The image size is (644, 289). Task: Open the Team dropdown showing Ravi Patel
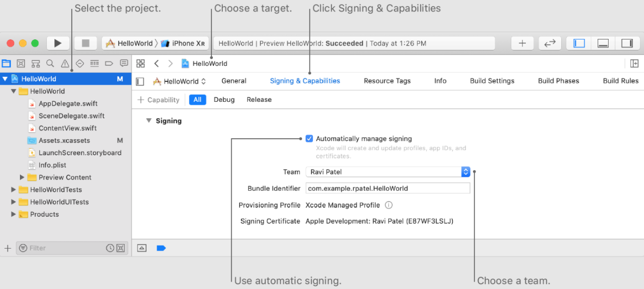click(388, 172)
